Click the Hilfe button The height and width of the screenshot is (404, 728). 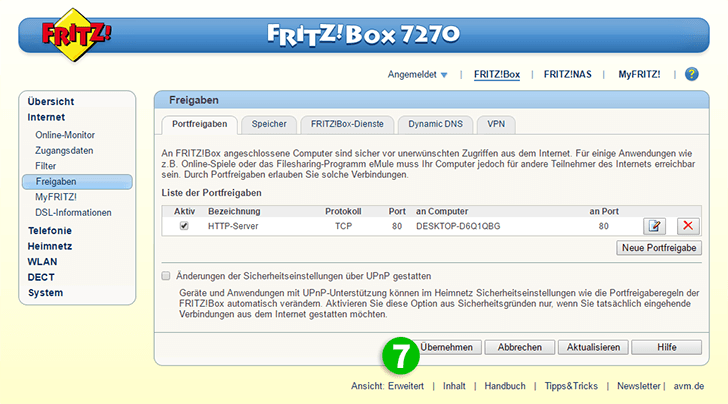tap(666, 347)
